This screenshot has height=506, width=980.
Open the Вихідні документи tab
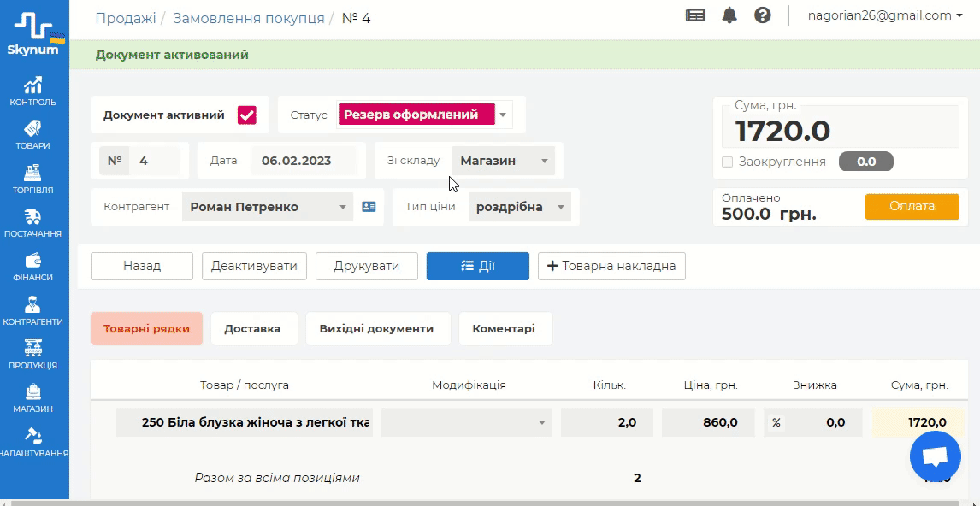point(376,328)
